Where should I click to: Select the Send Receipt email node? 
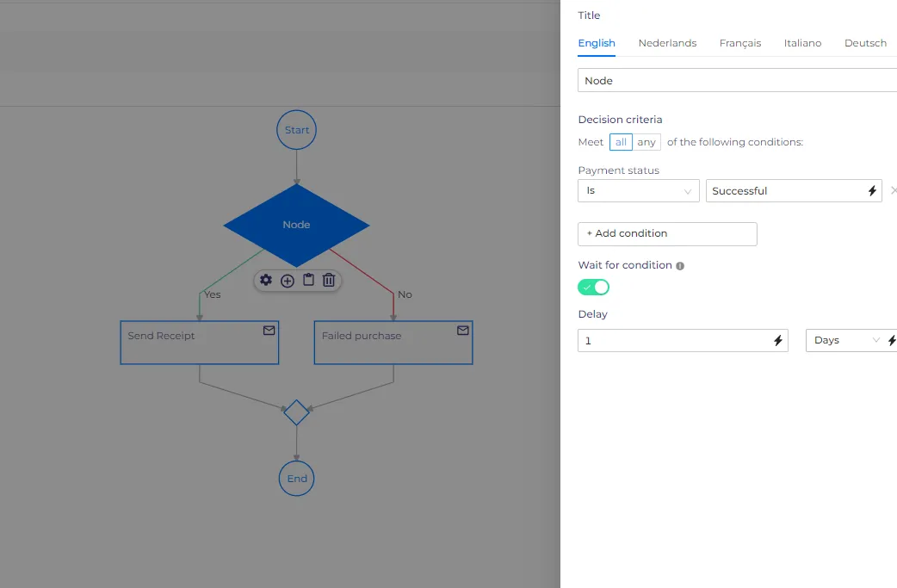tap(200, 343)
